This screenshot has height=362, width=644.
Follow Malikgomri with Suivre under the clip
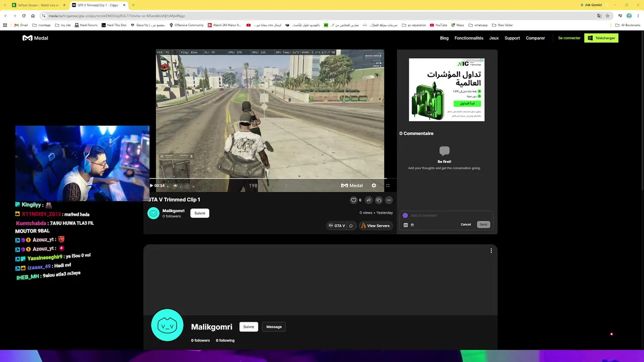tap(200, 213)
